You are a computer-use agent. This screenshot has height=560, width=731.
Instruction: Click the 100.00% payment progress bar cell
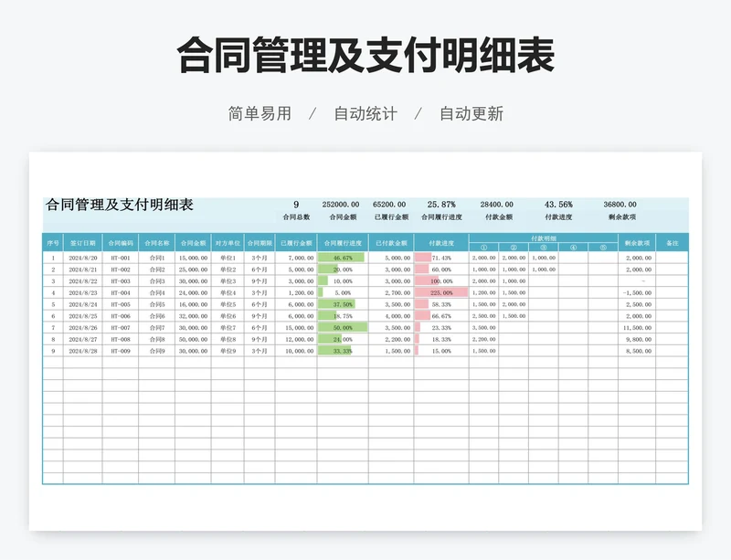[441, 281]
